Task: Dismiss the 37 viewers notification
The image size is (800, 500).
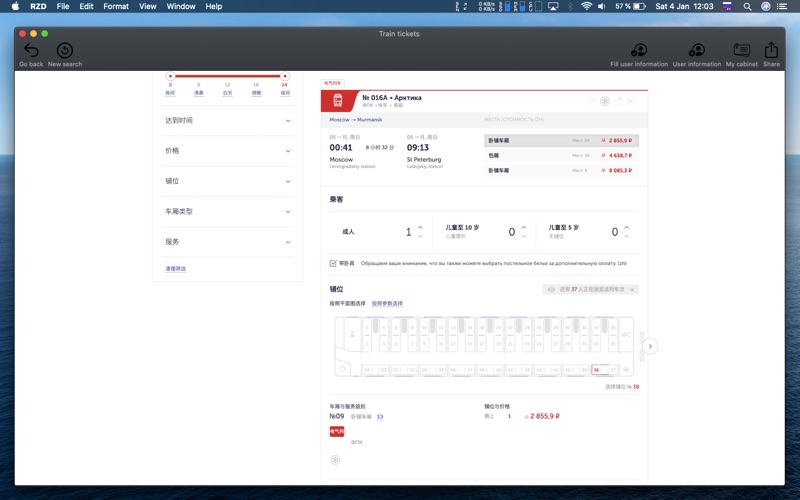Action: tap(632, 290)
